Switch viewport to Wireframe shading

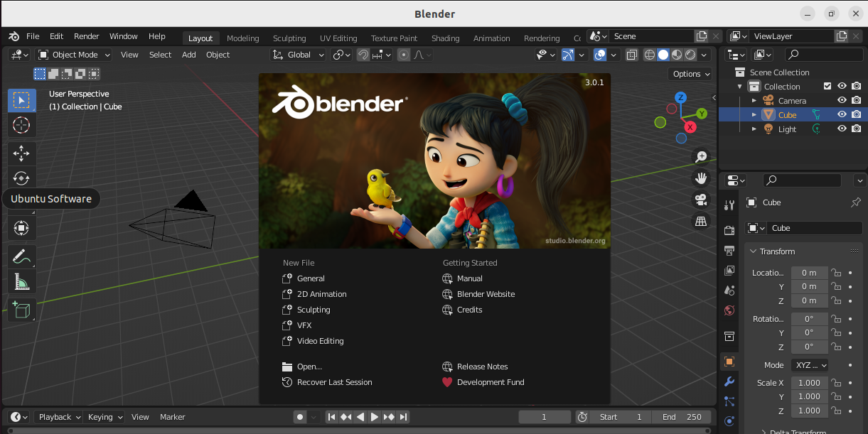pyautogui.click(x=648, y=55)
